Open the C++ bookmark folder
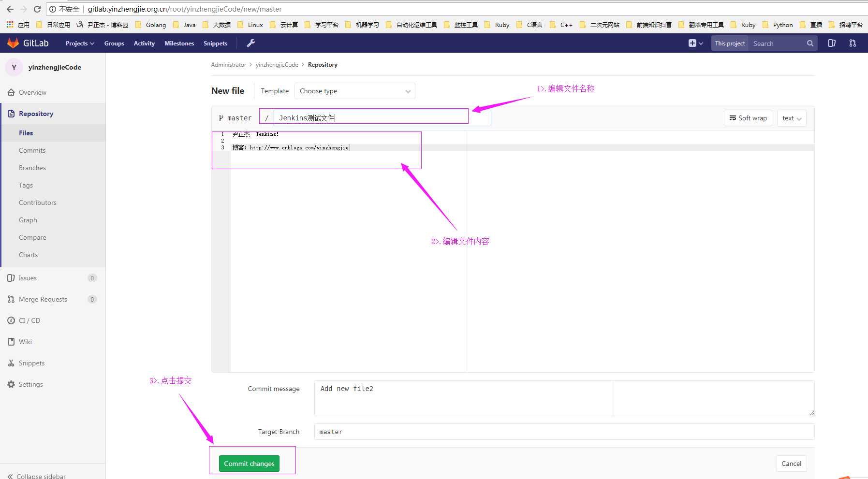Image resolution: width=868 pixels, height=479 pixels. [561, 25]
